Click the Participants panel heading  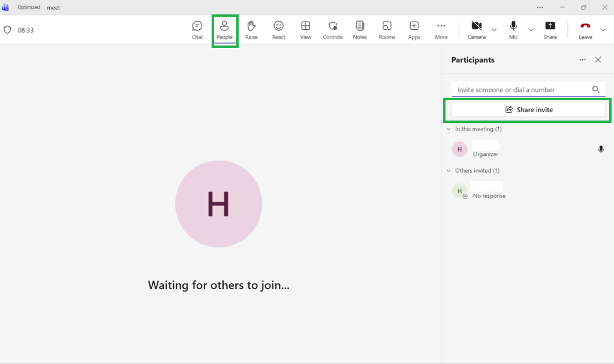(x=472, y=60)
